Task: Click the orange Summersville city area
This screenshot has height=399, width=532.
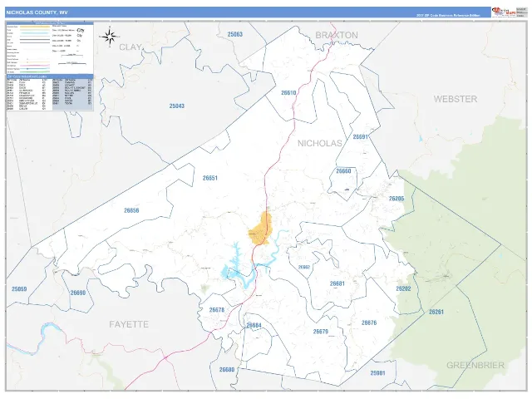Action: [260, 229]
